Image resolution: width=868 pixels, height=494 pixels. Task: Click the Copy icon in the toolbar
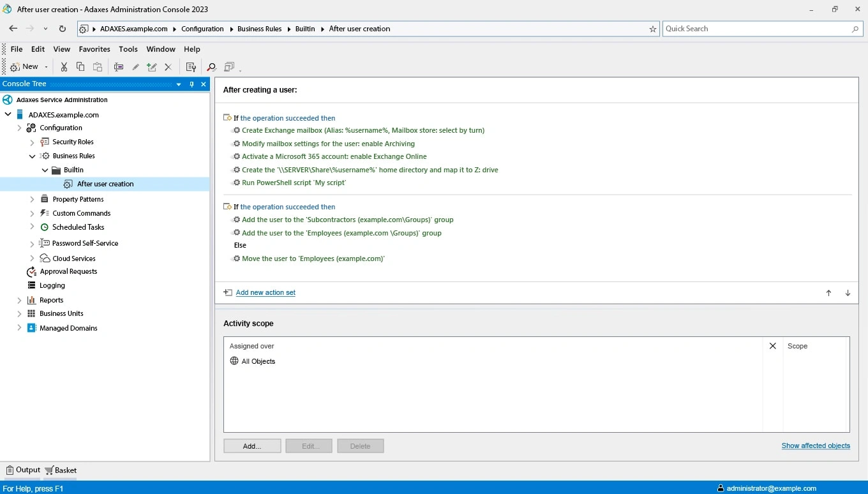coord(80,67)
